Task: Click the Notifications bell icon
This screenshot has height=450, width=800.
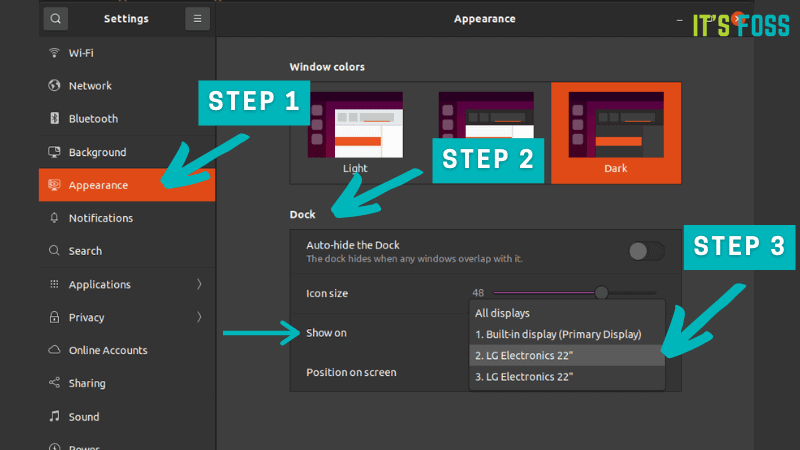Action: 54,218
